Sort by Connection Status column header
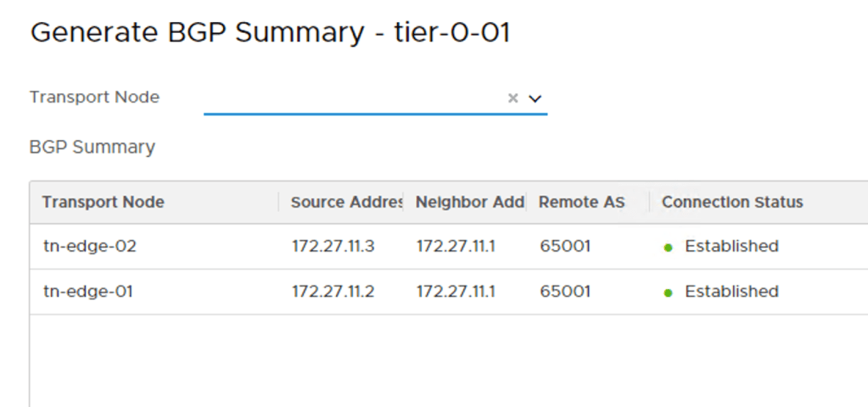This screenshot has height=407, width=868. pyautogui.click(x=732, y=202)
